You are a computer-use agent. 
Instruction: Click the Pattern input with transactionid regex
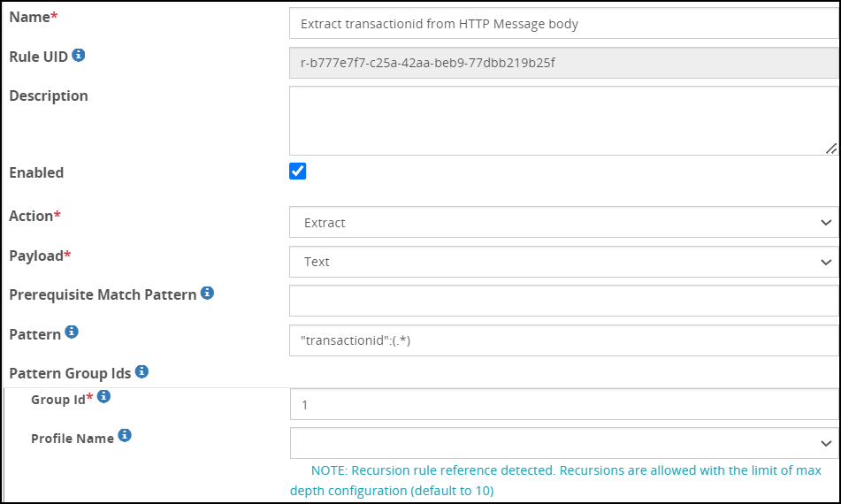(x=563, y=340)
